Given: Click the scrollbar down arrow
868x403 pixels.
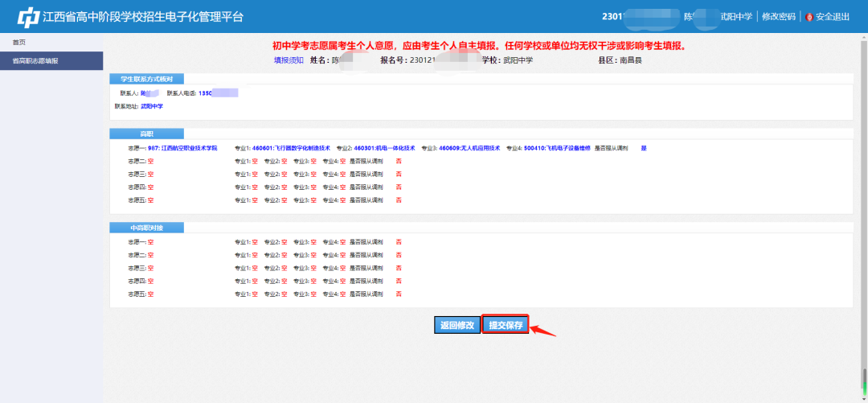Looking at the screenshot, I should (x=864, y=398).
